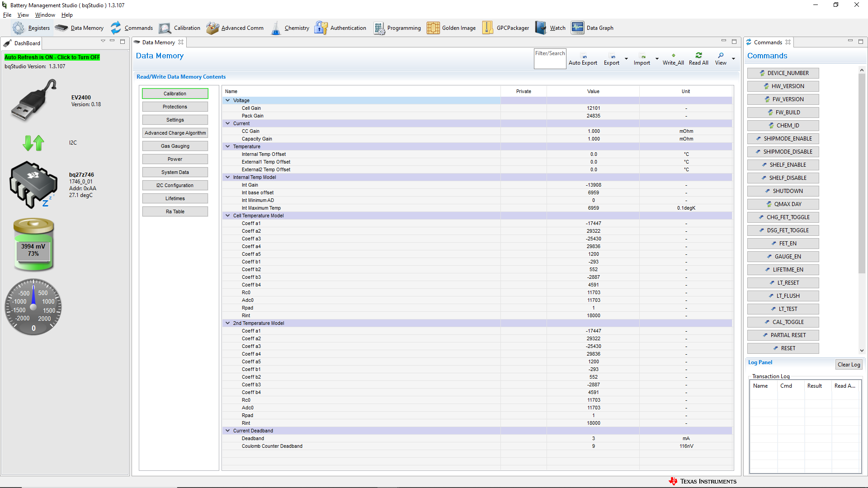Click the Commands arrows icon in toolbar
Image resolution: width=868 pixels, height=488 pixels.
(x=116, y=28)
